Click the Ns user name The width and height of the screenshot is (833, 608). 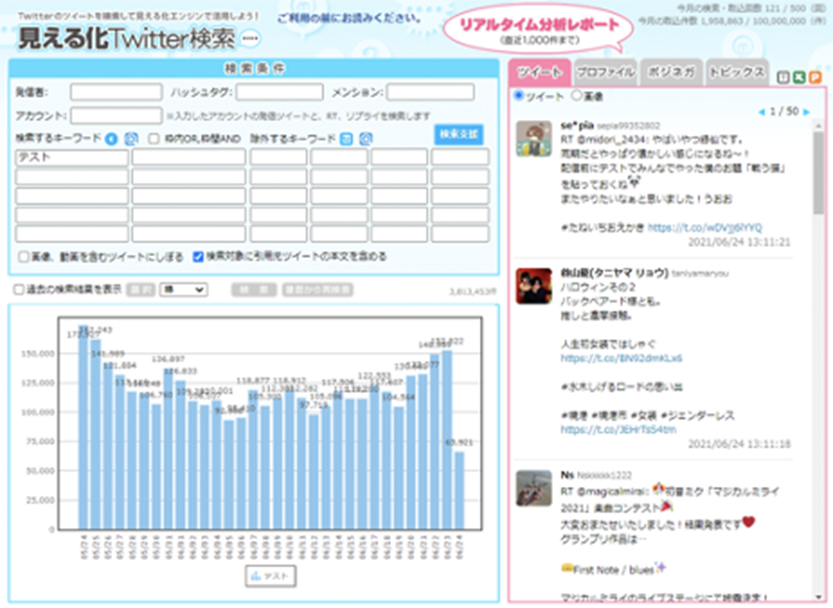click(567, 475)
